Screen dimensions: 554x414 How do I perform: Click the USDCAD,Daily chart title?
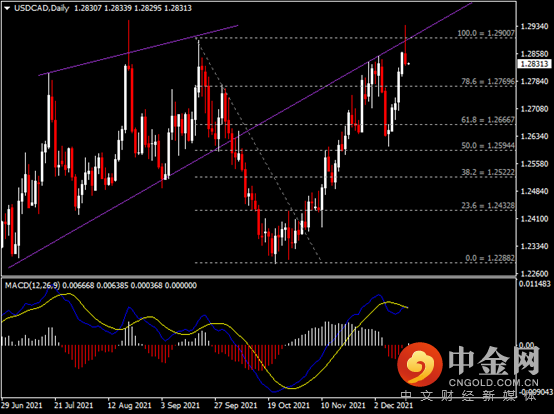pyautogui.click(x=41, y=8)
